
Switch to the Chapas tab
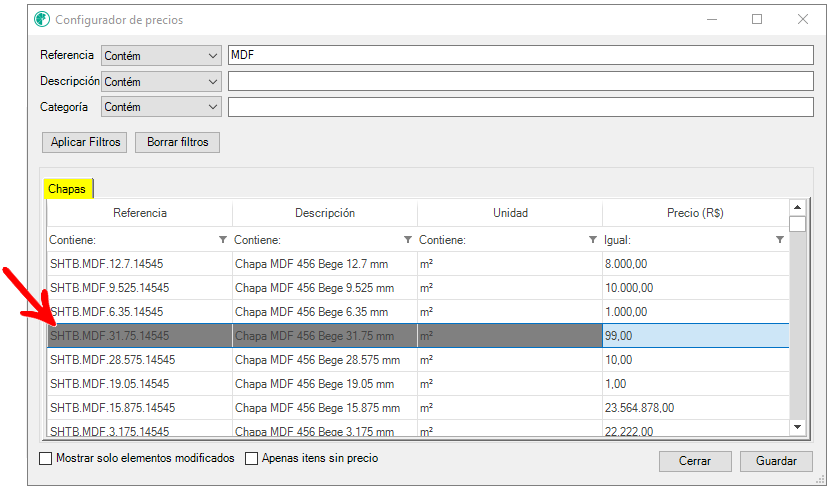click(x=67, y=188)
